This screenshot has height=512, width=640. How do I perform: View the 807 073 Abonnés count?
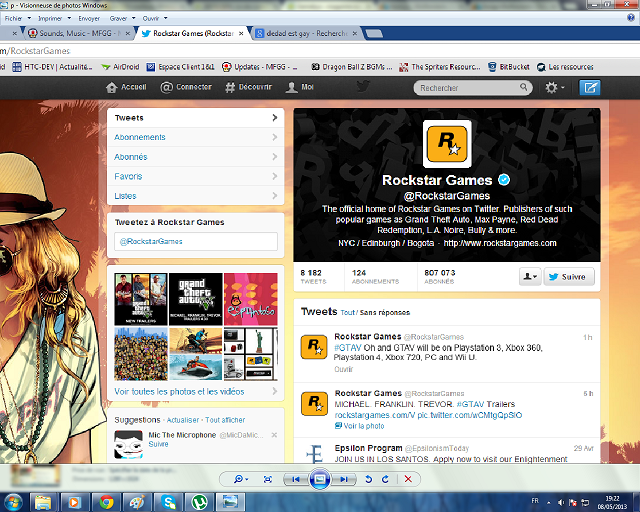440,276
